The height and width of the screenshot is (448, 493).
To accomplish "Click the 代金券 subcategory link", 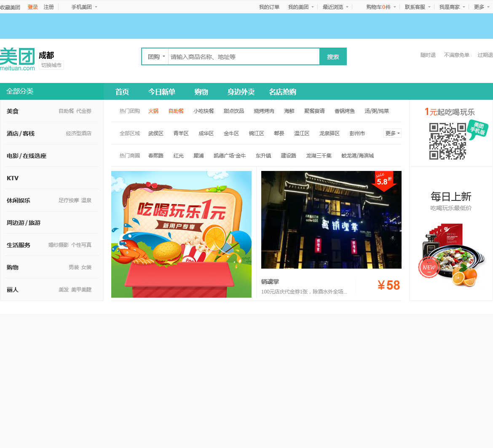I will (x=84, y=111).
